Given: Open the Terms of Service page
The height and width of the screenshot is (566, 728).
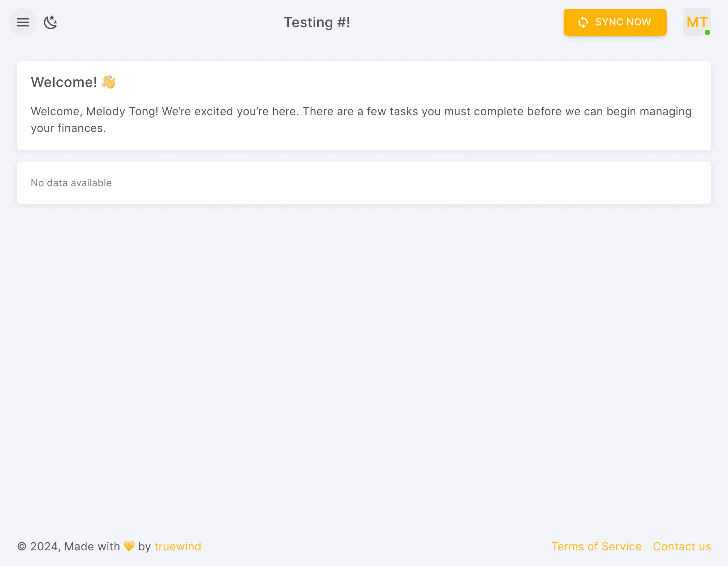Looking at the screenshot, I should tap(596, 547).
